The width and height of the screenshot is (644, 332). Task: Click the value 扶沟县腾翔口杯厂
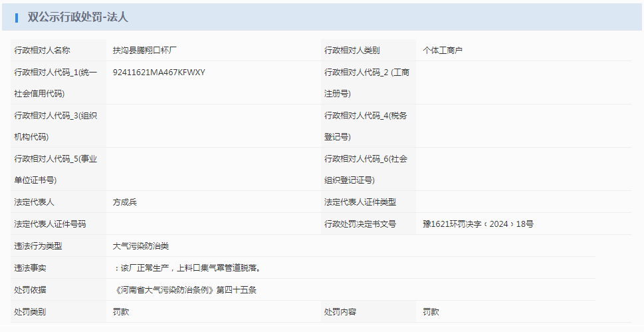tap(145, 50)
